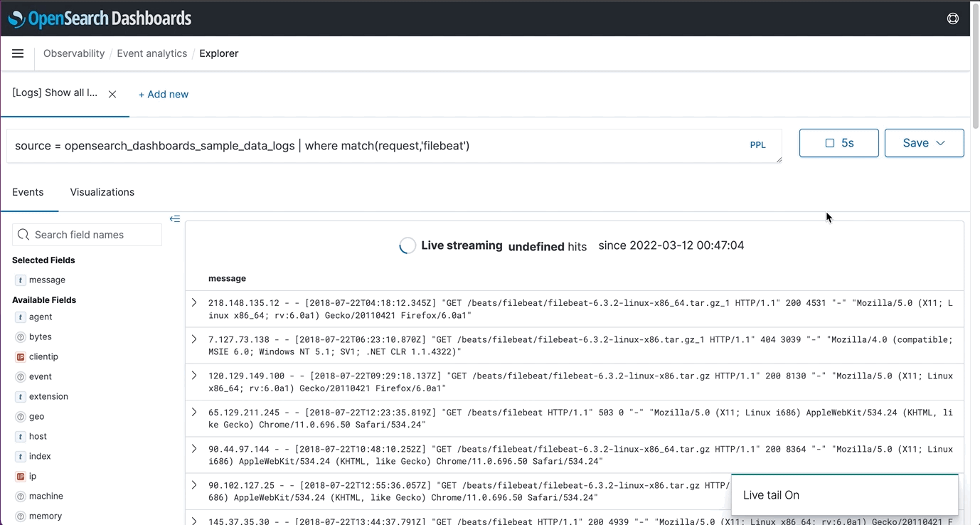The height and width of the screenshot is (525, 980).
Task: Go to Observability breadcrumb
Action: click(x=74, y=53)
